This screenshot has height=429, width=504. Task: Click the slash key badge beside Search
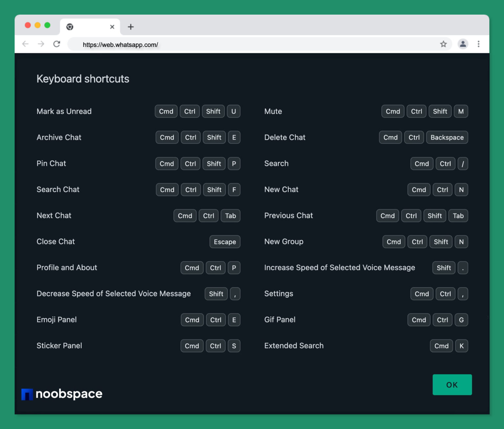tap(463, 163)
